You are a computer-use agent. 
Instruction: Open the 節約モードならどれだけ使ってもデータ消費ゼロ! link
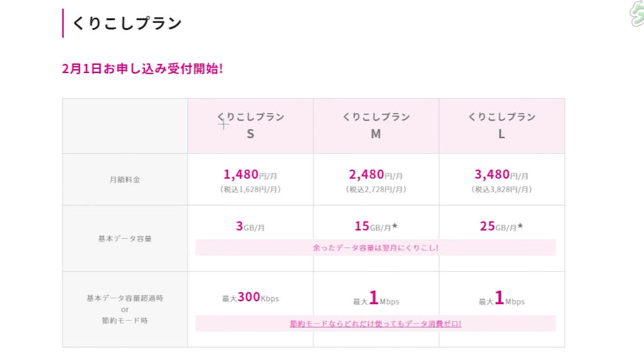coord(375,324)
